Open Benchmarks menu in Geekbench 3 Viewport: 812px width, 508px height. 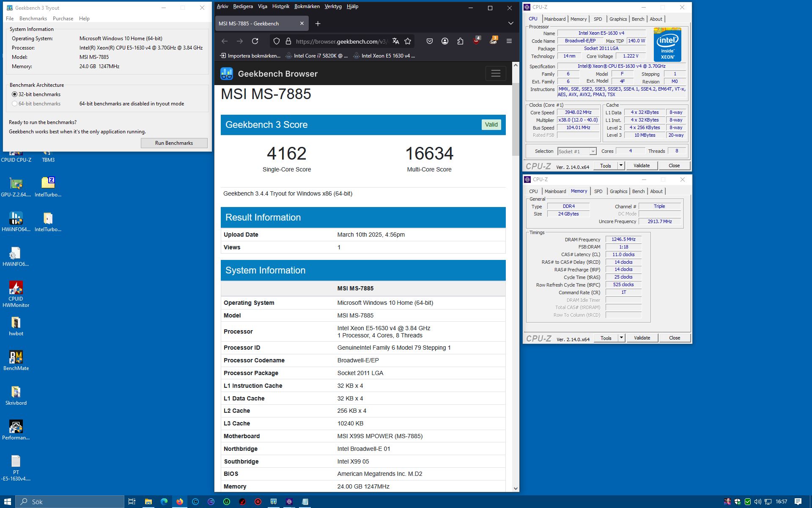(33, 19)
